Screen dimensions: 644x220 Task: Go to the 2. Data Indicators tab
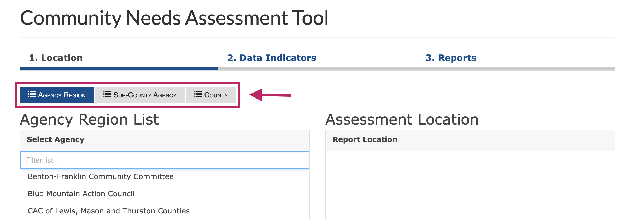point(272,58)
